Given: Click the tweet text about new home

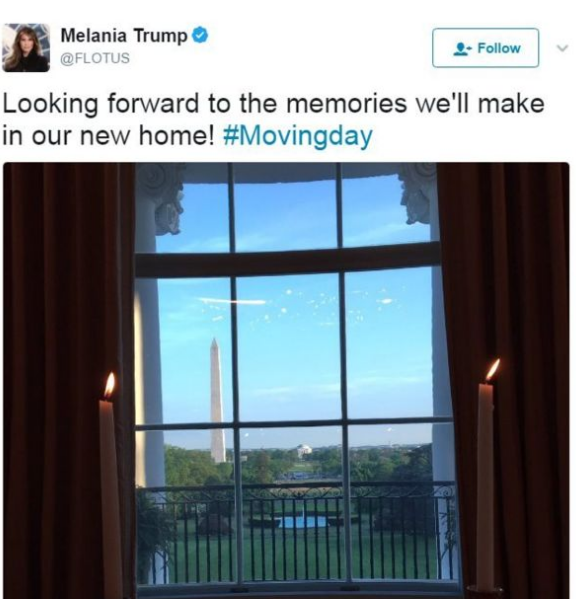Looking at the screenshot, I should (273, 120).
